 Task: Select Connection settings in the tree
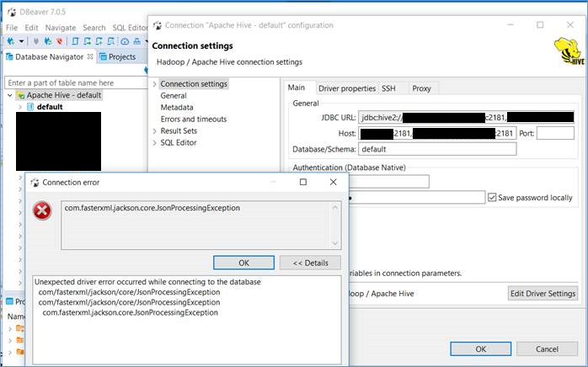(x=194, y=84)
